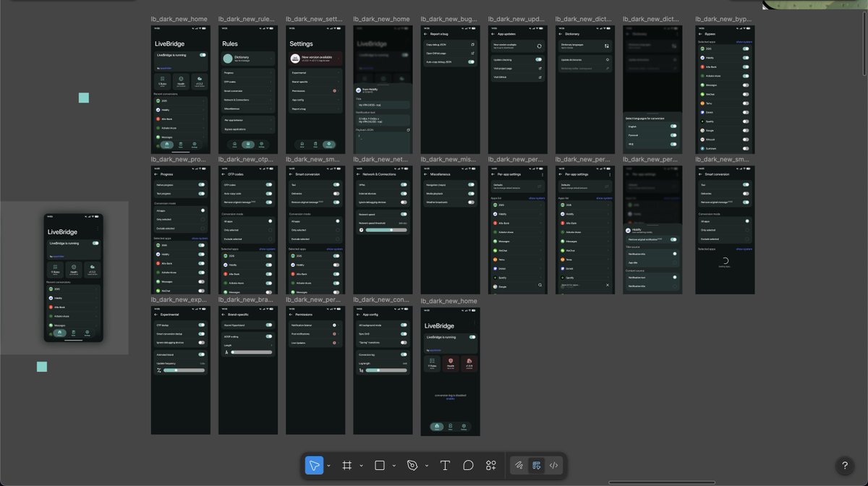Toggle 2GIS switch in Bypass frame
Image resolution: width=868 pixels, height=486 pixels.
click(x=746, y=48)
